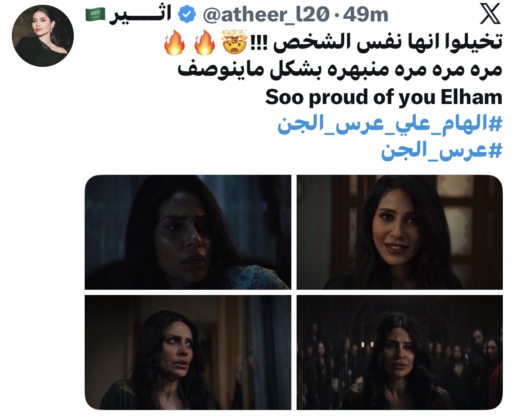This screenshot has width=515, height=420.
Task: Open the author's round profile picture
Action: click(x=43, y=36)
